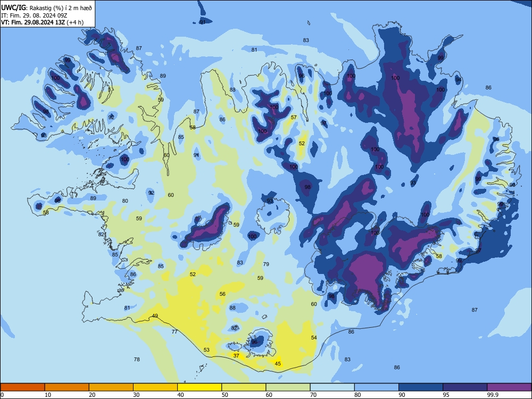This screenshot has width=532, height=399.
Task: Click the legend tick label '10'
Action: 48,395
